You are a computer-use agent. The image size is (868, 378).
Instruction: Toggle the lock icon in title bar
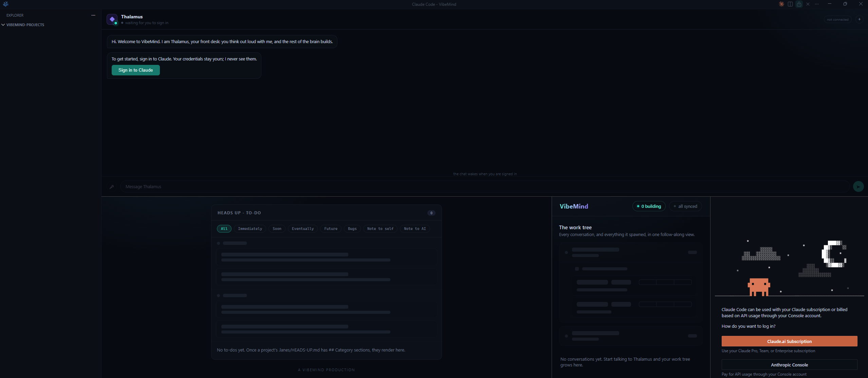point(799,4)
